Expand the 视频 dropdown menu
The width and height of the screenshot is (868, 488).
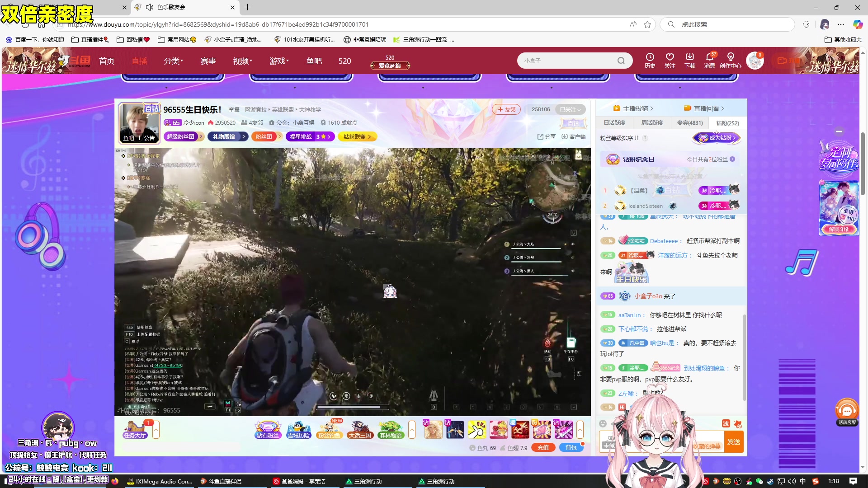[x=242, y=61]
